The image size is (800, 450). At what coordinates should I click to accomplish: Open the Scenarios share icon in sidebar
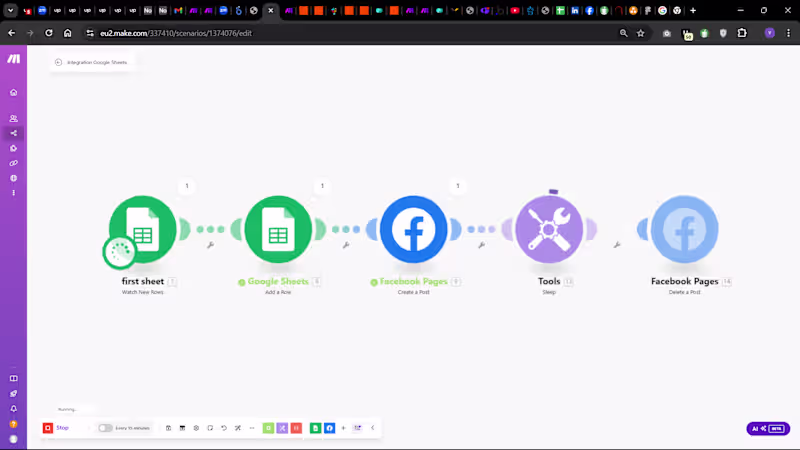point(13,133)
